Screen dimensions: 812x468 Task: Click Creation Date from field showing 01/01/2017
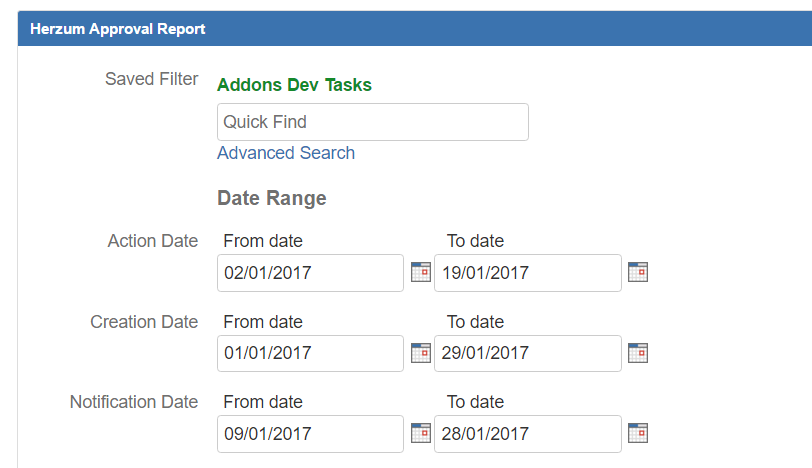(310, 353)
